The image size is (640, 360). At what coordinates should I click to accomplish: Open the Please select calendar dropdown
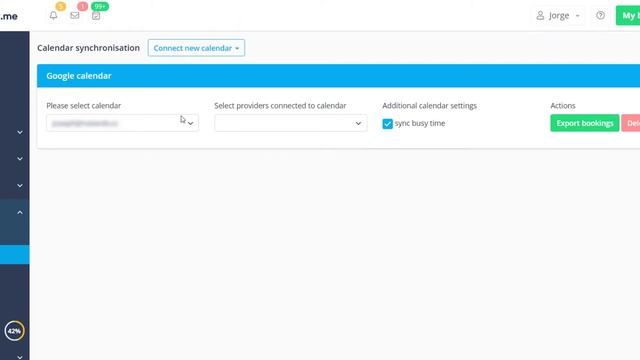coord(122,123)
